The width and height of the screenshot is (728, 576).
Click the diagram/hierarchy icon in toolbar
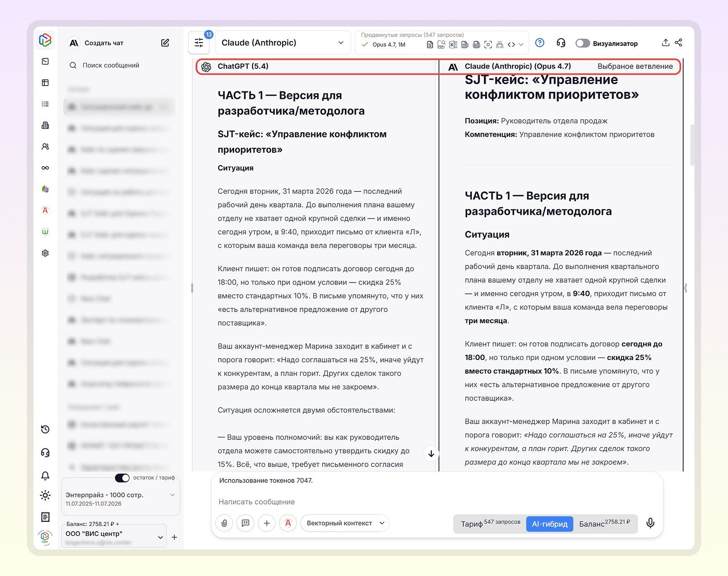pyautogui.click(x=500, y=44)
